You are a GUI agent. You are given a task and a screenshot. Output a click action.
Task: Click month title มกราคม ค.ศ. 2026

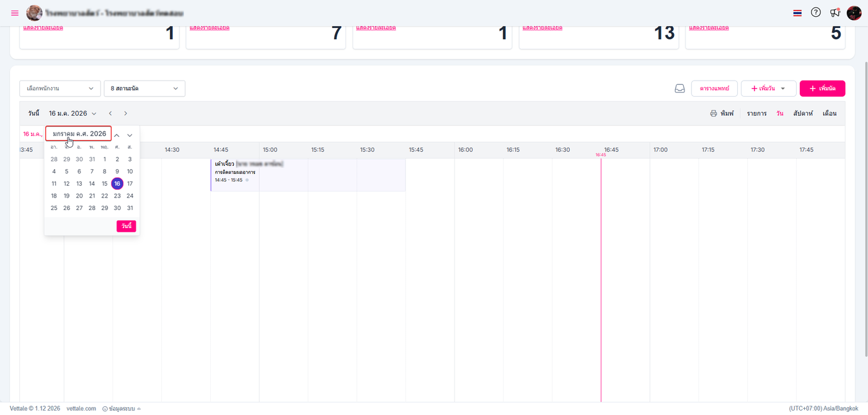[x=79, y=134]
